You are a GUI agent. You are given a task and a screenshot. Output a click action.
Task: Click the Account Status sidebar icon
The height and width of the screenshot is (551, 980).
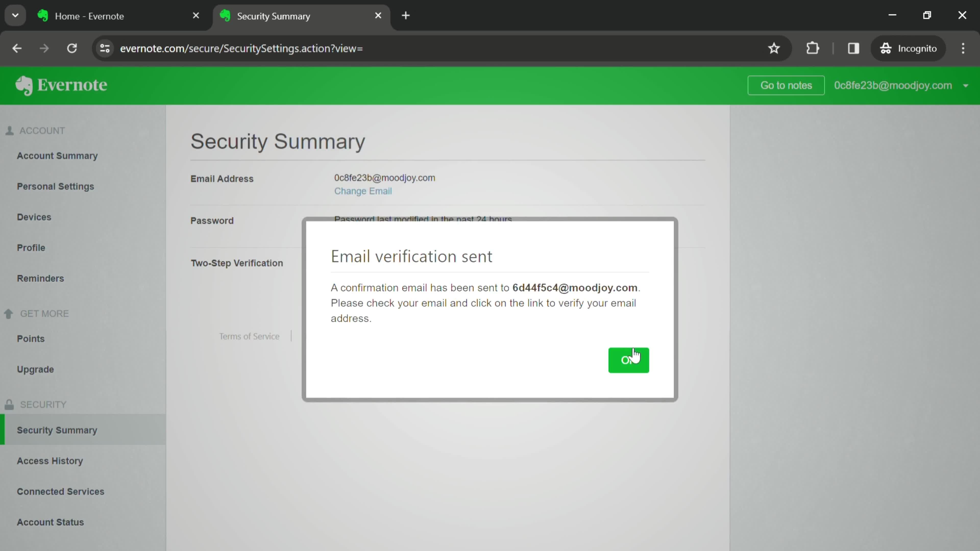(51, 521)
